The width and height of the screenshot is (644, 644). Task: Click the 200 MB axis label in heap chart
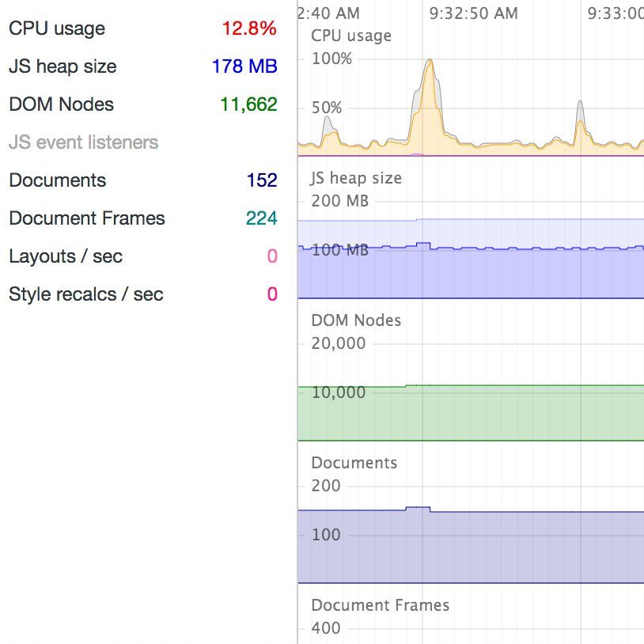click(x=340, y=201)
